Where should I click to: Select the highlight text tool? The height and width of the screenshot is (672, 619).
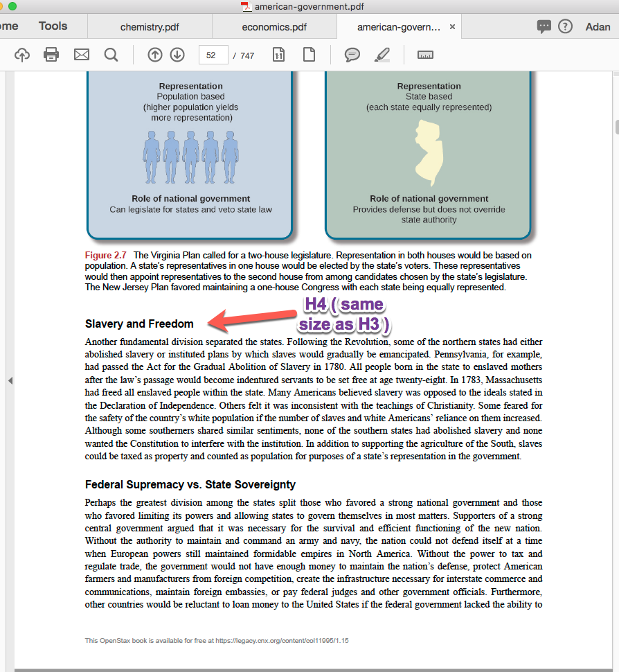click(x=382, y=55)
